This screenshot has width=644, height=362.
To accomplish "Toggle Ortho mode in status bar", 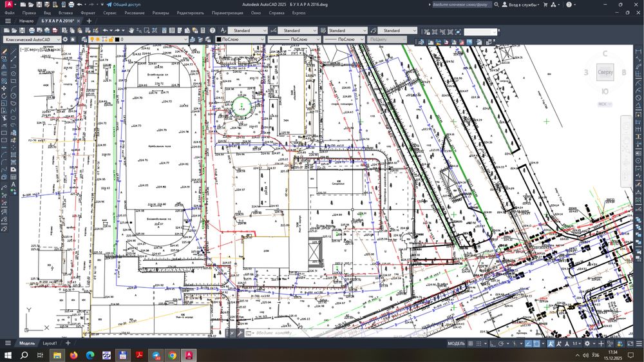I will coord(493,343).
